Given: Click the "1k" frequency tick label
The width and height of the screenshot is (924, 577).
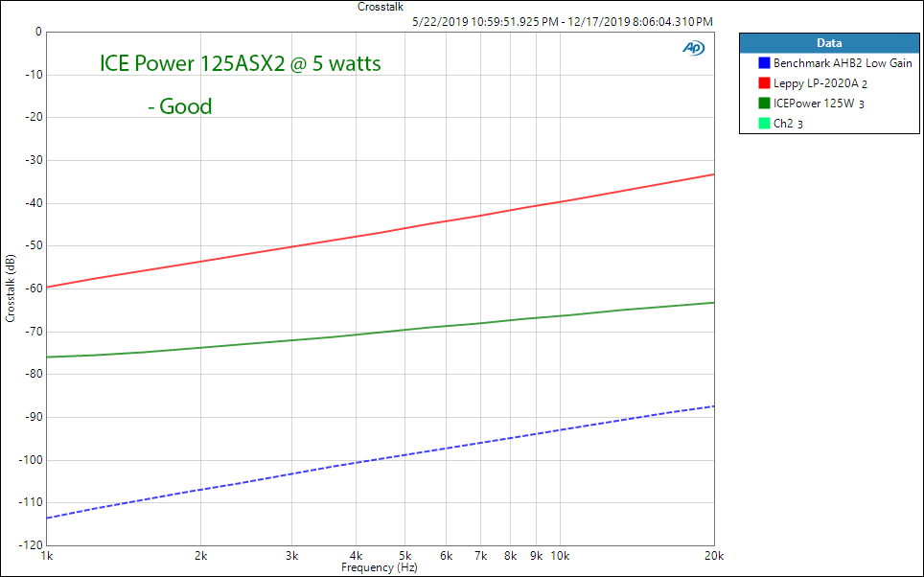Looking at the screenshot, I should pos(46,556).
